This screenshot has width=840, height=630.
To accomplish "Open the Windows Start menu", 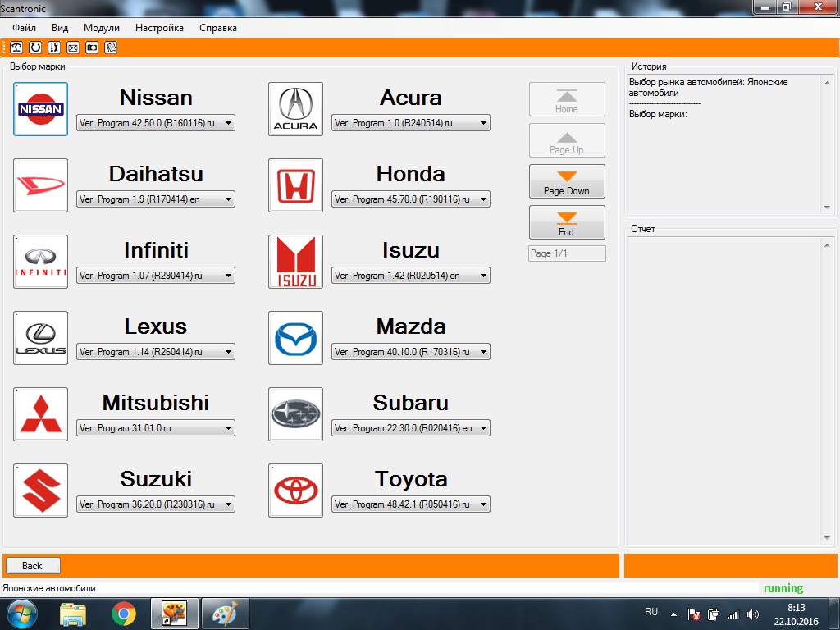I will point(22,614).
